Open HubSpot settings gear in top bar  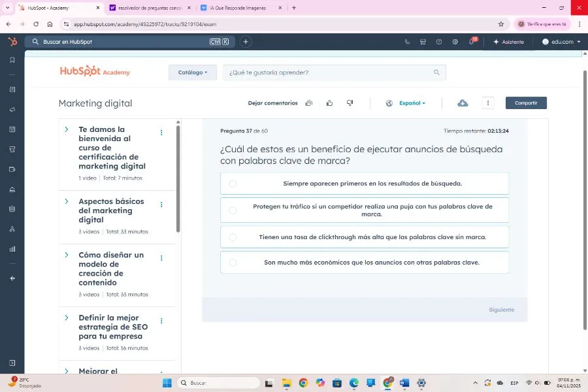tap(455, 41)
